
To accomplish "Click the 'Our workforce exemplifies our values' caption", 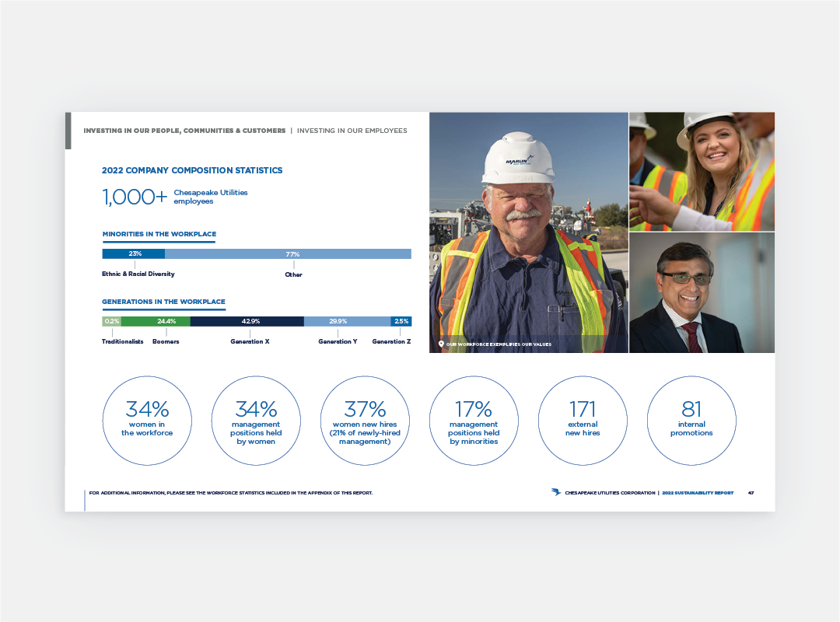I will click(x=499, y=344).
